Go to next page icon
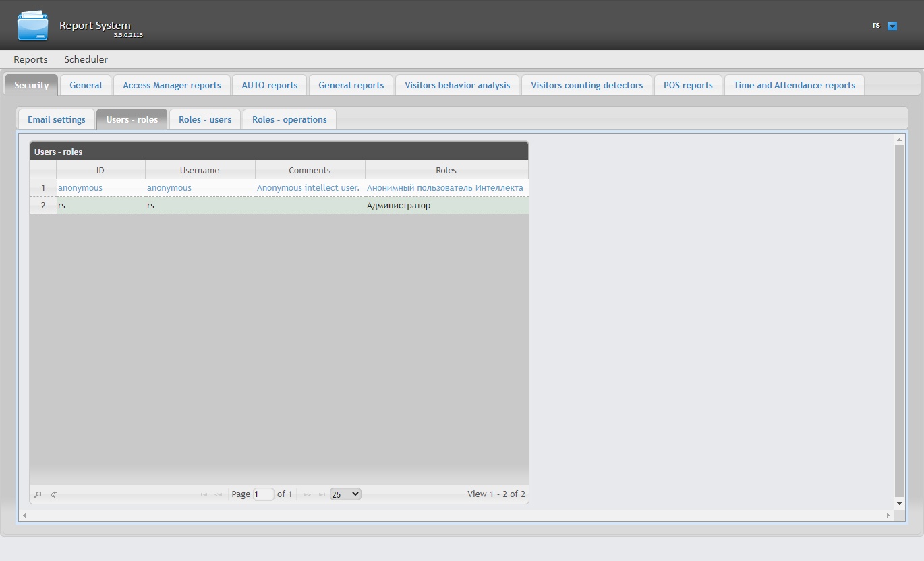The height and width of the screenshot is (561, 924). (x=307, y=494)
